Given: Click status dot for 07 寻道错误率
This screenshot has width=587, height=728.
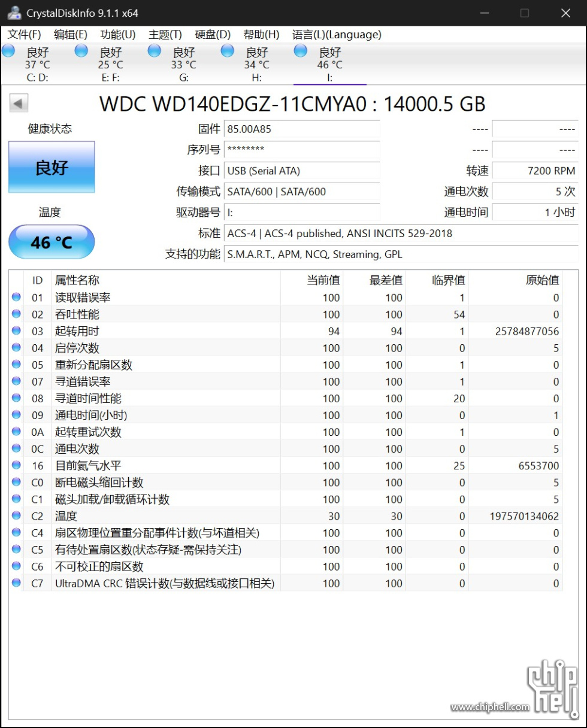Looking at the screenshot, I should pos(16,381).
